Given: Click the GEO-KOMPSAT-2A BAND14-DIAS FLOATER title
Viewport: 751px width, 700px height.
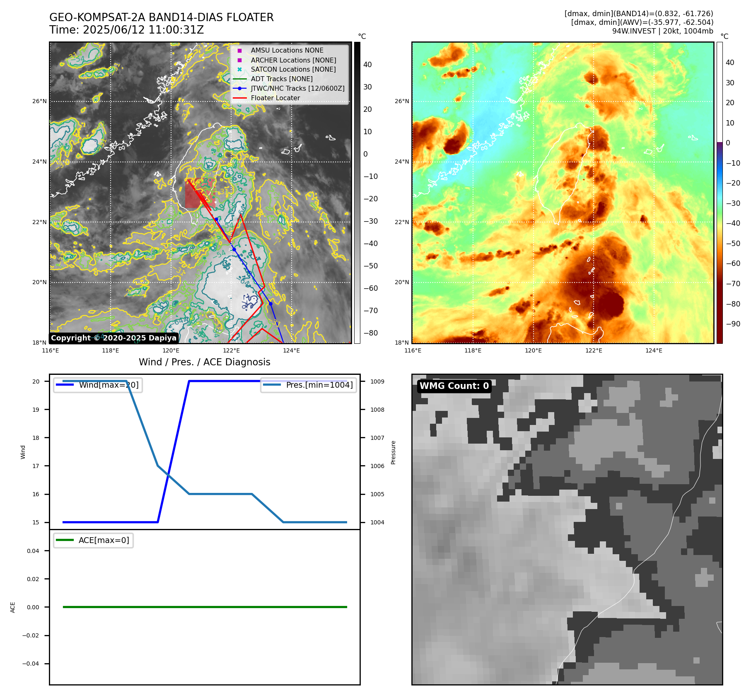Looking at the screenshot, I should 162,17.
